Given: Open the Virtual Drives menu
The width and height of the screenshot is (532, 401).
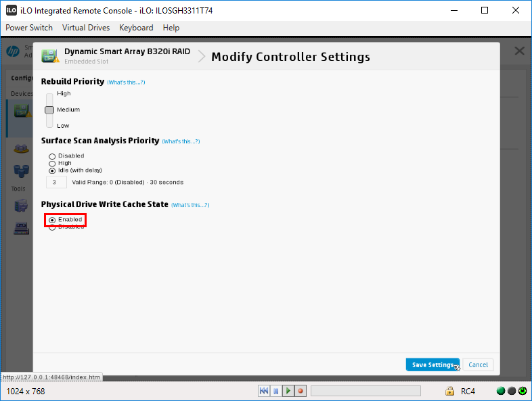Looking at the screenshot, I should (86, 28).
